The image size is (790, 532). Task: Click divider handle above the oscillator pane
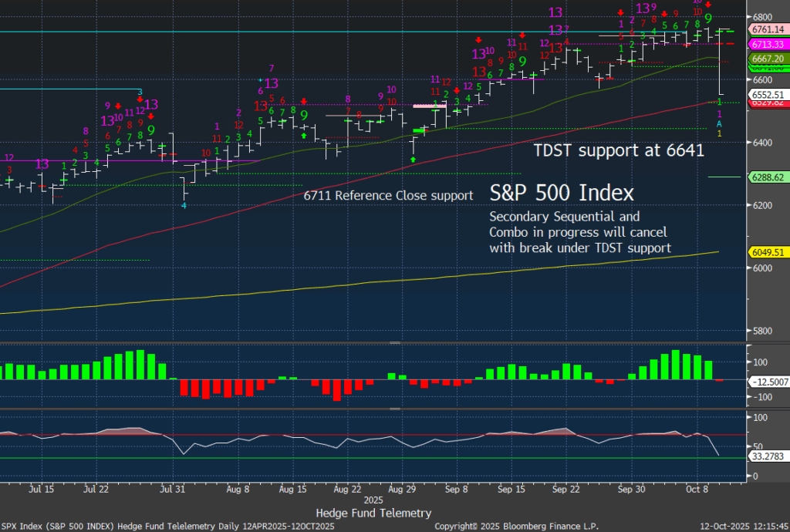point(394,409)
